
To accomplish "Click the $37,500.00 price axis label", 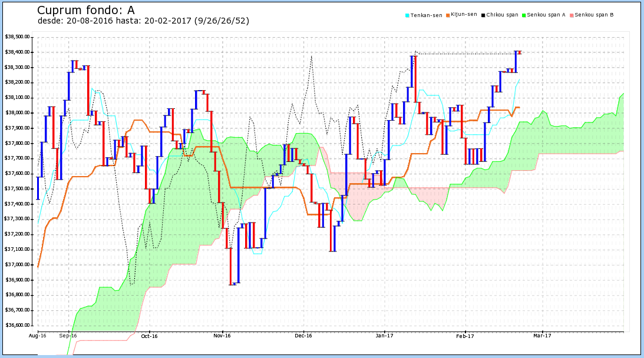I will pos(17,188).
